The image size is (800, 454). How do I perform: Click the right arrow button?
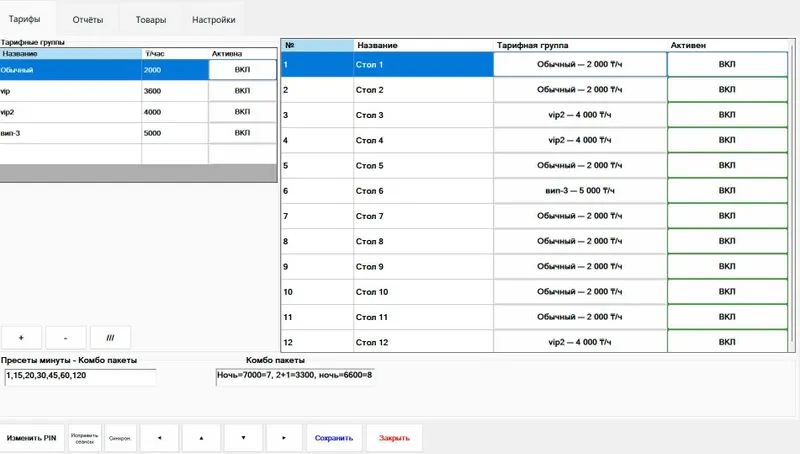click(284, 438)
